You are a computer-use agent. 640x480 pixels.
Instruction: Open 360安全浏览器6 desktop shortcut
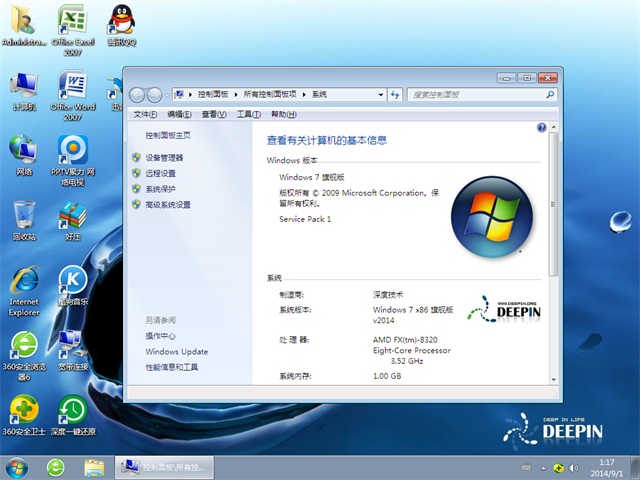(x=24, y=355)
